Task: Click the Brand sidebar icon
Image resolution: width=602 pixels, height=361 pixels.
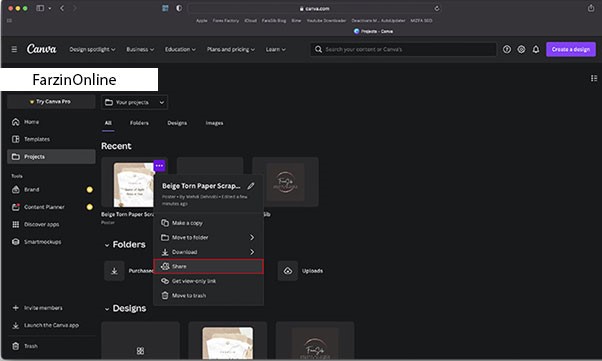Action: (15, 189)
